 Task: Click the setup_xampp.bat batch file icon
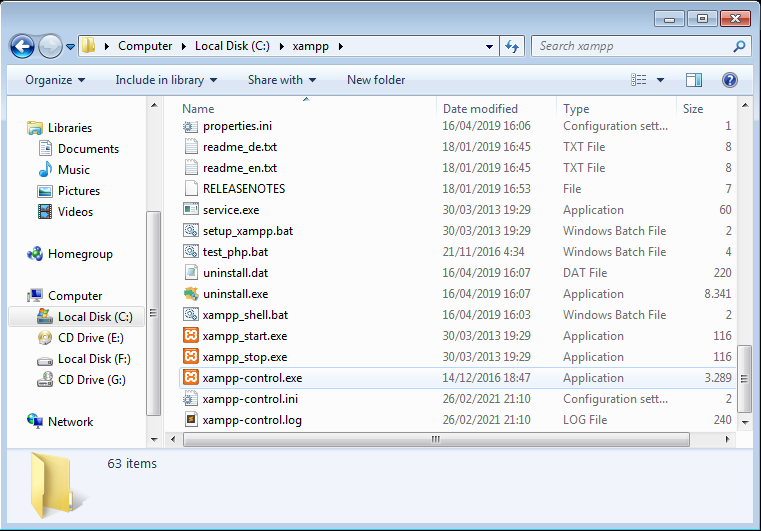pos(191,231)
